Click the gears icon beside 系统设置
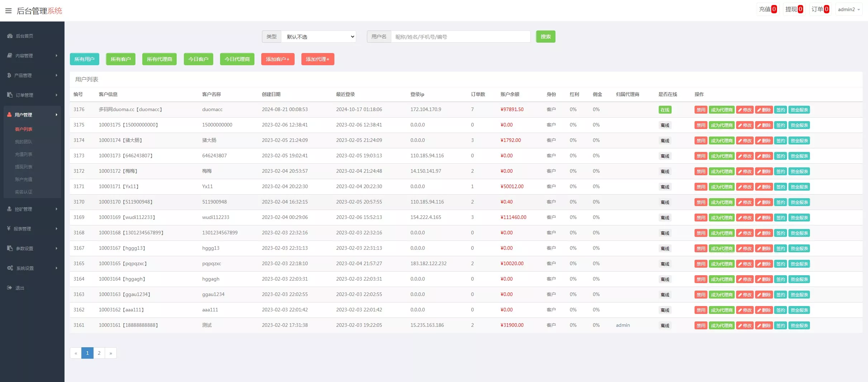Image resolution: width=868 pixels, height=382 pixels. [10, 268]
